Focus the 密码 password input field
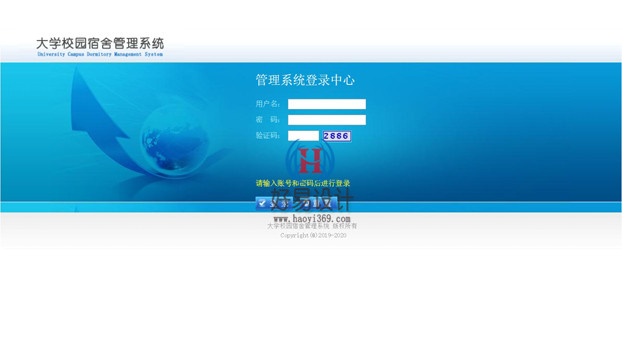Viewport: 622px width, 360px height. coord(326,120)
